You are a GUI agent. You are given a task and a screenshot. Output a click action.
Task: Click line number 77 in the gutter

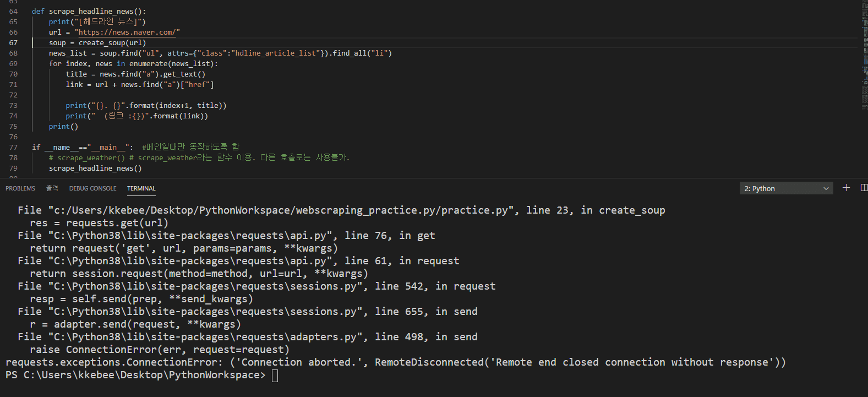tap(13, 148)
